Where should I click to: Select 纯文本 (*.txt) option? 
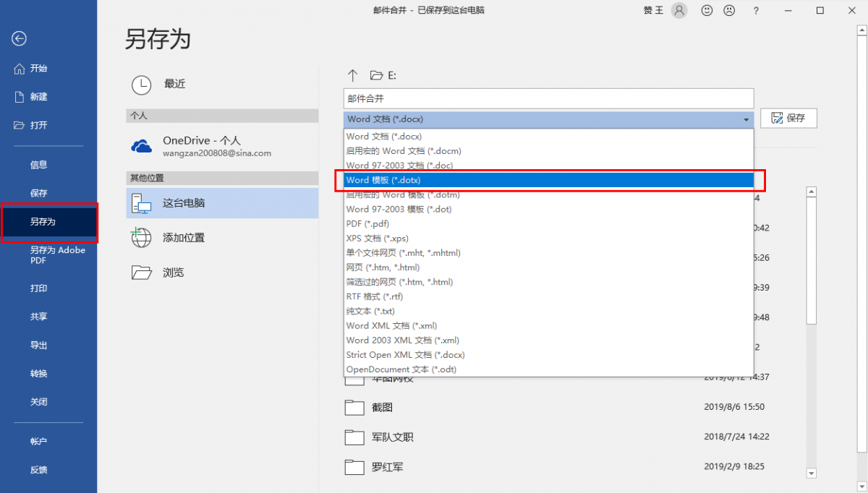coord(549,311)
